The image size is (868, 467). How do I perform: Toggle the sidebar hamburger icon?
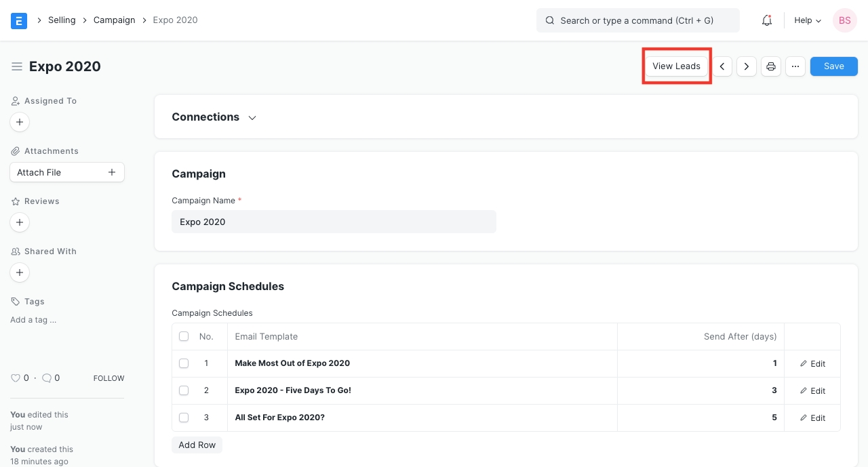tap(17, 66)
